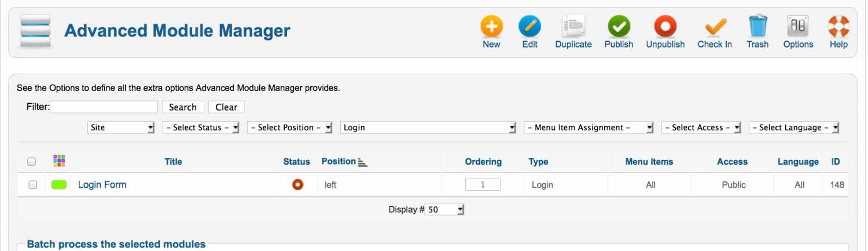Open the Select Status dropdown
Screen dimensions: 868x251
(201, 128)
